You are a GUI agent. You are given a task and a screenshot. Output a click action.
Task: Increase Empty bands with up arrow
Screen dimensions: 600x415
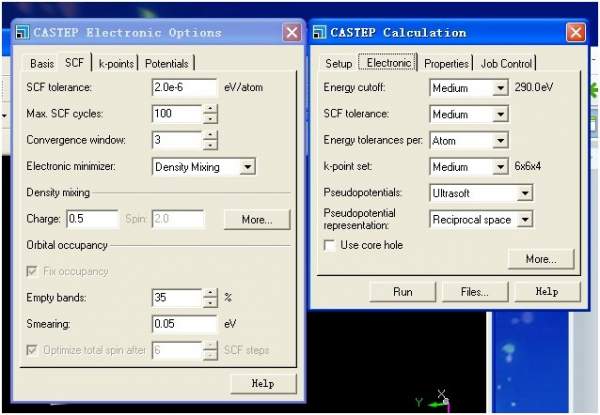(x=210, y=293)
